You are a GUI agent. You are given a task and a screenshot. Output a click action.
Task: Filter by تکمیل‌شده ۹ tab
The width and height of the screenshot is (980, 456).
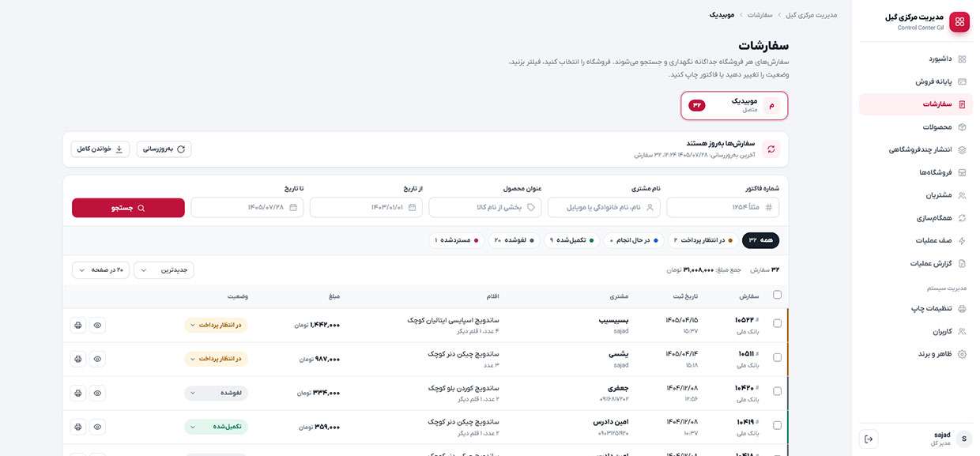(x=572, y=240)
